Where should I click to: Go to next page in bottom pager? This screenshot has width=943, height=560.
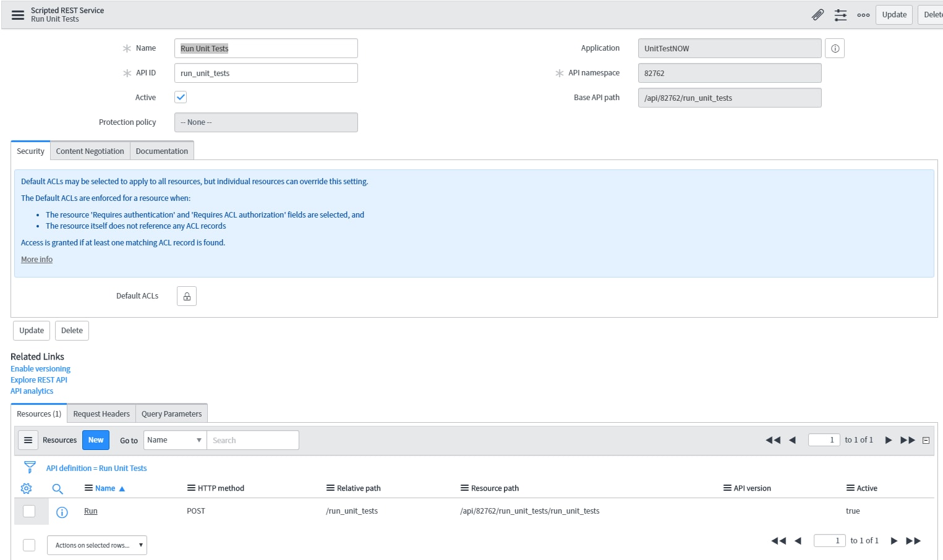click(894, 541)
